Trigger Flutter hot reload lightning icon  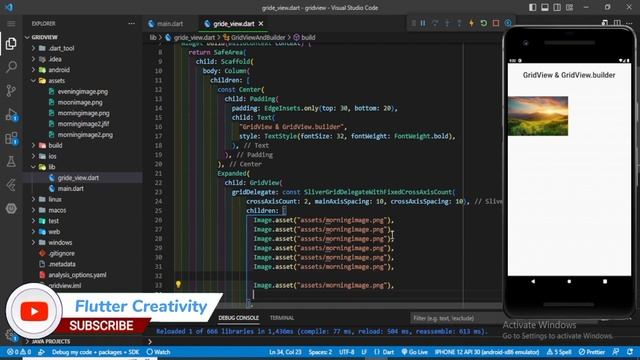tap(471, 23)
